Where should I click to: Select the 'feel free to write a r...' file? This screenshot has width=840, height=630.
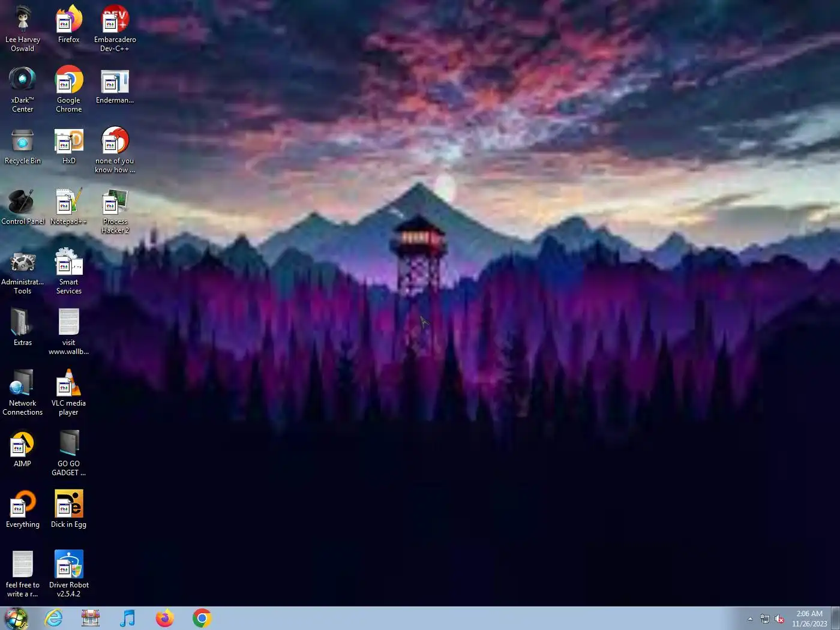[x=22, y=574]
